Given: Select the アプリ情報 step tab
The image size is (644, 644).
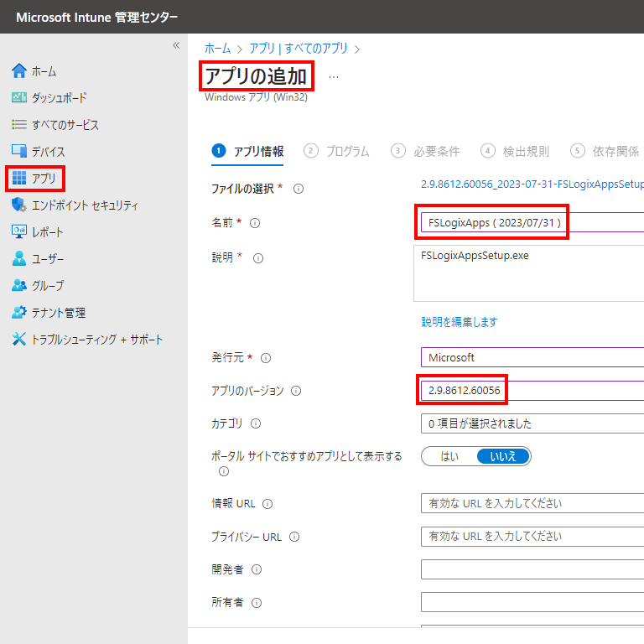Looking at the screenshot, I should (x=247, y=151).
